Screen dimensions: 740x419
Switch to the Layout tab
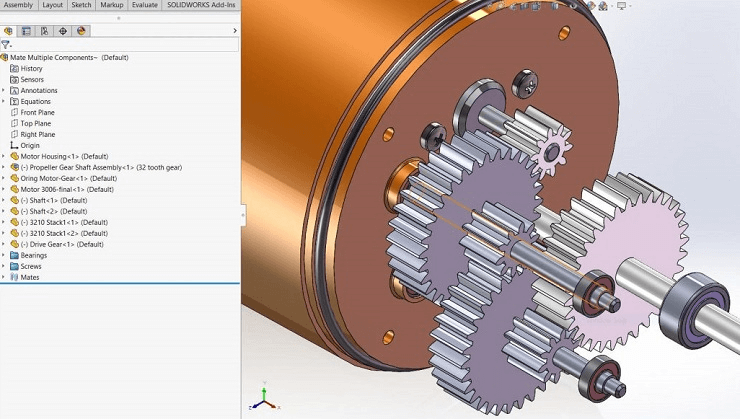[52, 5]
